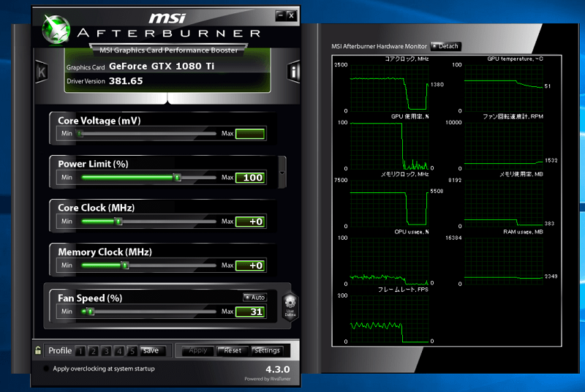The width and height of the screenshot is (585, 392).
Task: Click the 51 temperature reading
Action: [x=547, y=86]
